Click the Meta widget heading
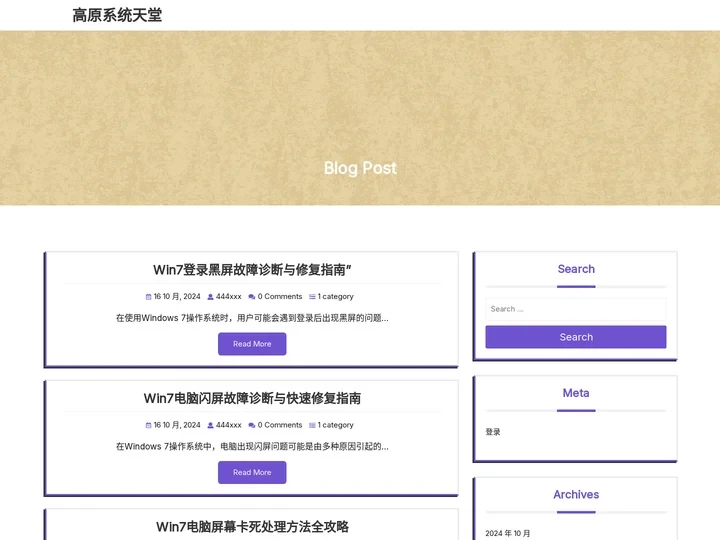The image size is (720, 540). pyautogui.click(x=576, y=393)
